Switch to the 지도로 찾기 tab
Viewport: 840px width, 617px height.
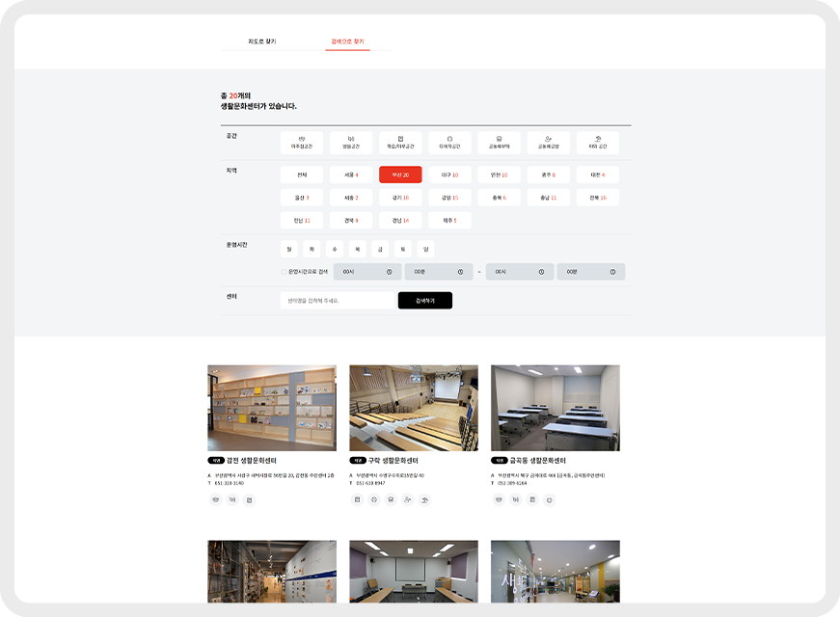pyautogui.click(x=262, y=41)
